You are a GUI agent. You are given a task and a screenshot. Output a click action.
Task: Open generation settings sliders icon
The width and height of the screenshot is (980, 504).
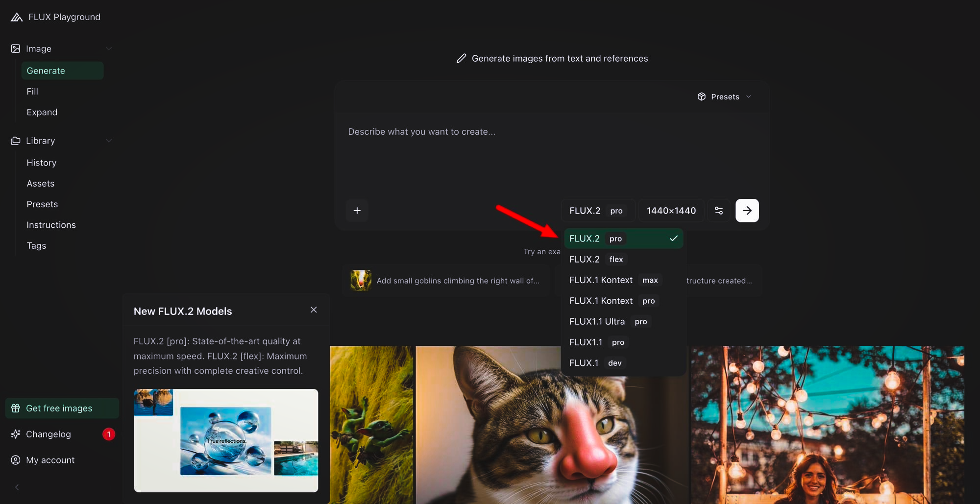click(x=719, y=211)
